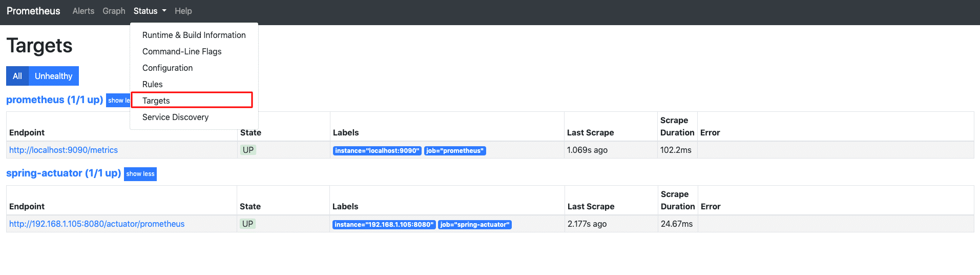This screenshot has height=275, width=980.
Task: Click the instance="192.168.1.105:8080" label badge
Action: pyautogui.click(x=384, y=225)
